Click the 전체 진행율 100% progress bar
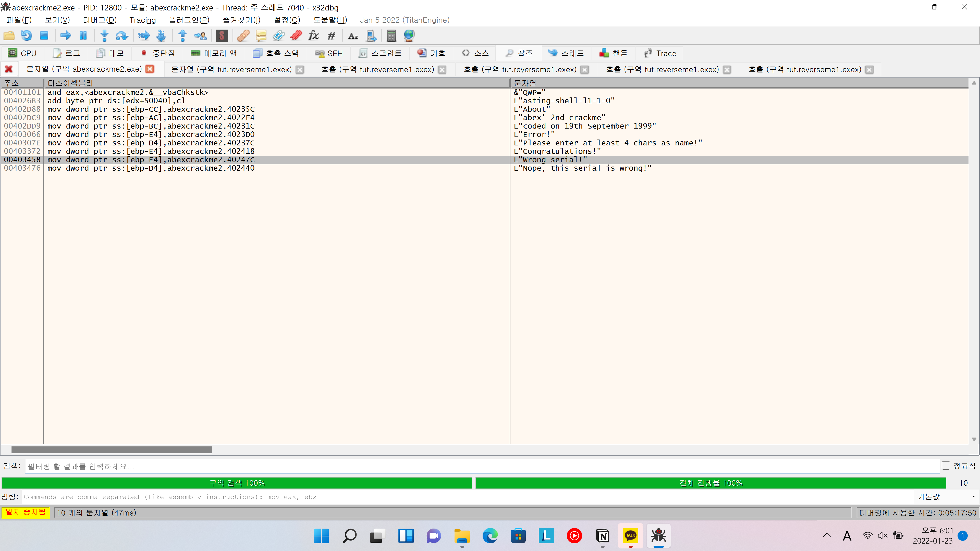Image resolution: width=980 pixels, height=551 pixels. [711, 483]
